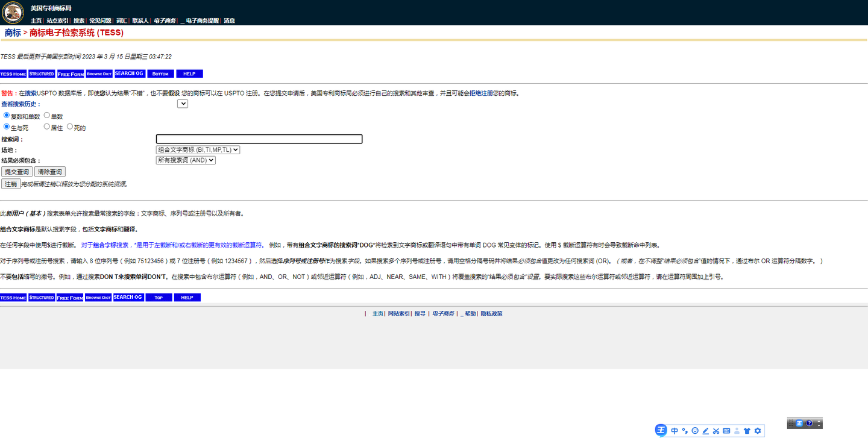The height and width of the screenshot is (438, 868).
Task: Click the upper Free Form button
Action: click(x=71, y=74)
